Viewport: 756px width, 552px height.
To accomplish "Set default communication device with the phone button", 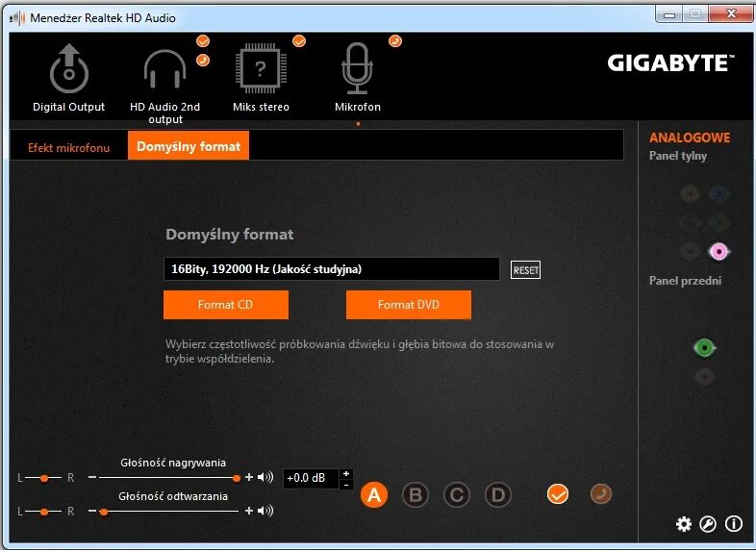I will (601, 494).
